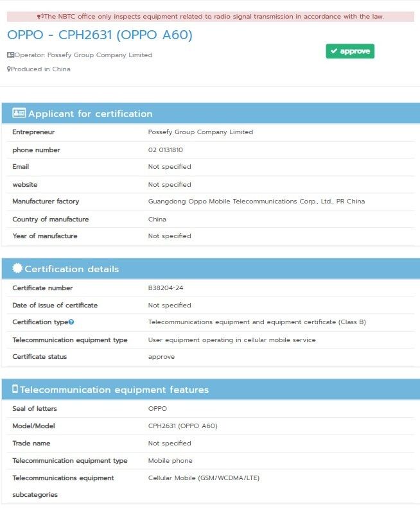This screenshot has height=509, width=420.
Task: Select the certificate number B38204-24
Action: tap(166, 288)
